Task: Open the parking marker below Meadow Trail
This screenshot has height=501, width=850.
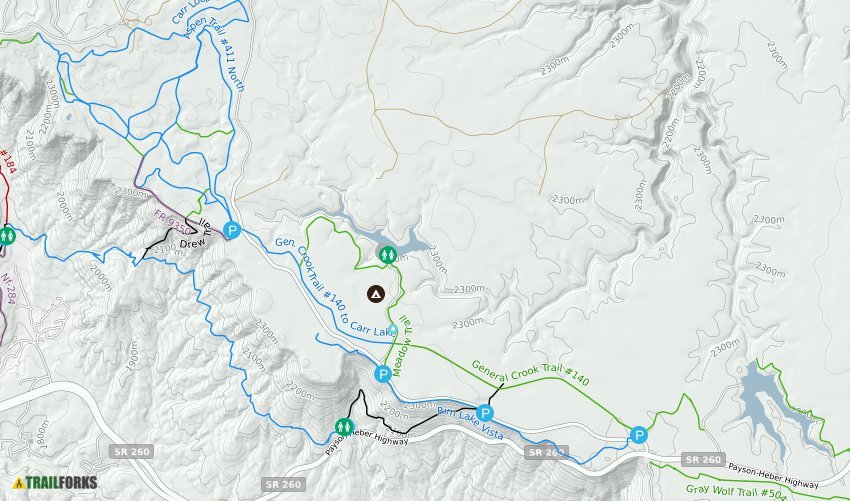Action: (383, 374)
